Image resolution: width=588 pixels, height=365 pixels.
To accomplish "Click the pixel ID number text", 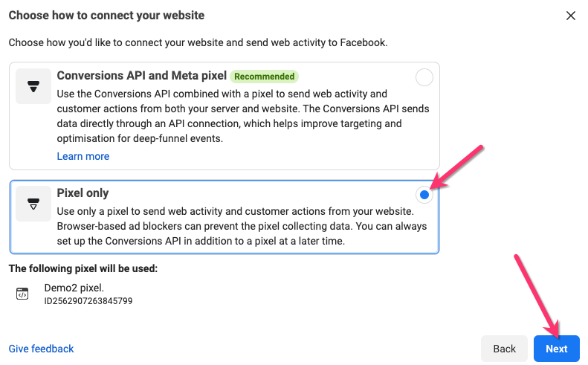I will [x=88, y=301].
